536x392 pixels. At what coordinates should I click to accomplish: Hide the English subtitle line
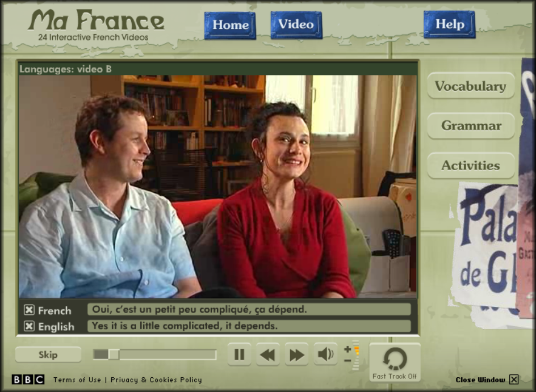(x=28, y=326)
